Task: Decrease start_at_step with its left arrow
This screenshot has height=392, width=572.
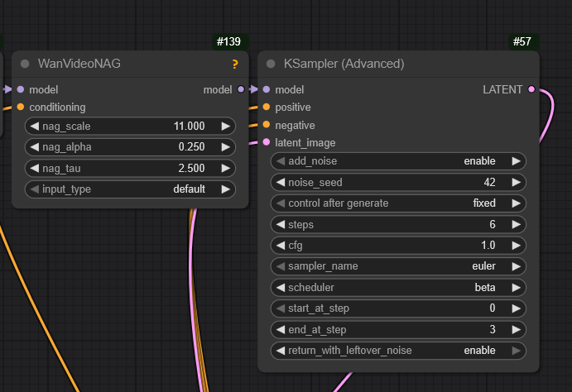Action: [281, 308]
